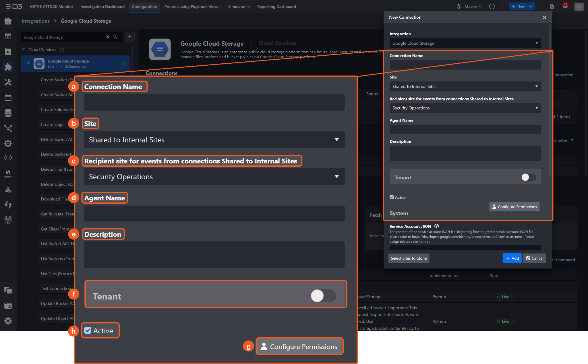This screenshot has height=364, width=588.
Task: Open the Simulator menu
Action: coord(239,6)
